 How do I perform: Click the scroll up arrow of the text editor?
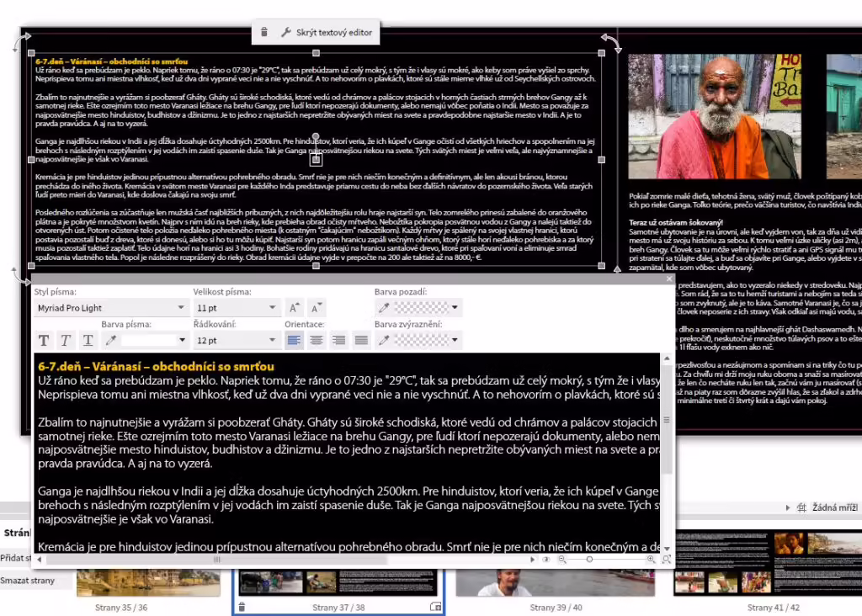point(667,358)
